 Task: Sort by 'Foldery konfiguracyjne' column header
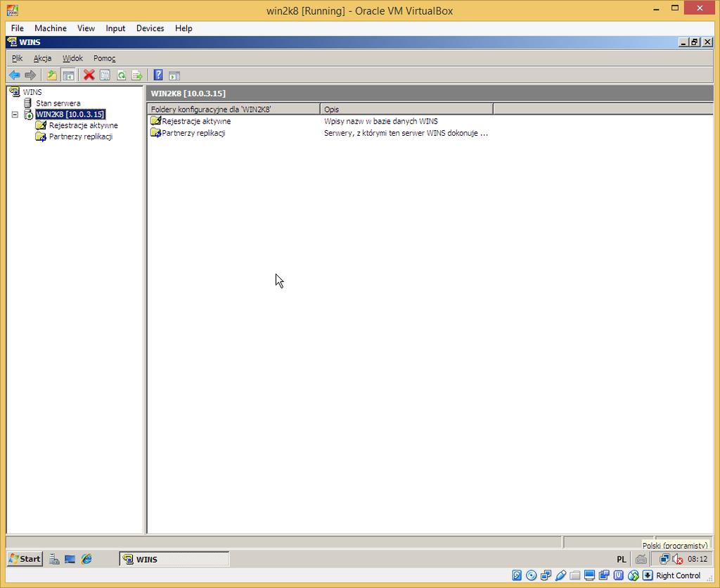[x=233, y=109]
